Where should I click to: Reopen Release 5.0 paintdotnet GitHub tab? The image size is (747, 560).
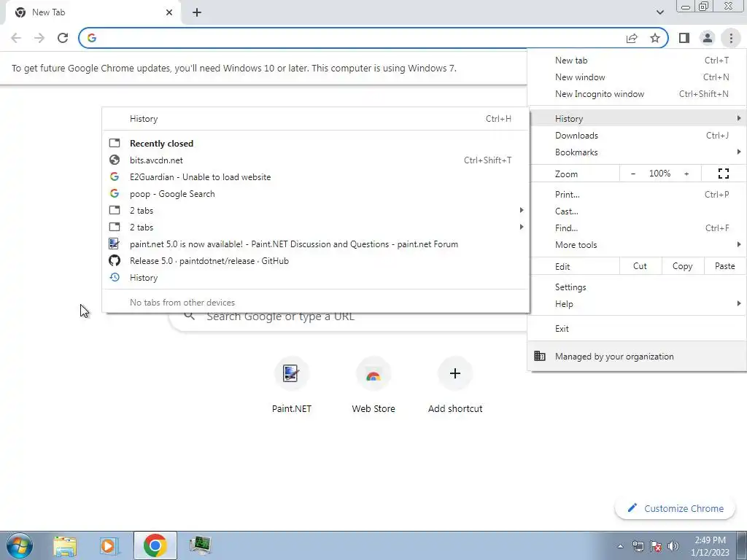(316, 261)
